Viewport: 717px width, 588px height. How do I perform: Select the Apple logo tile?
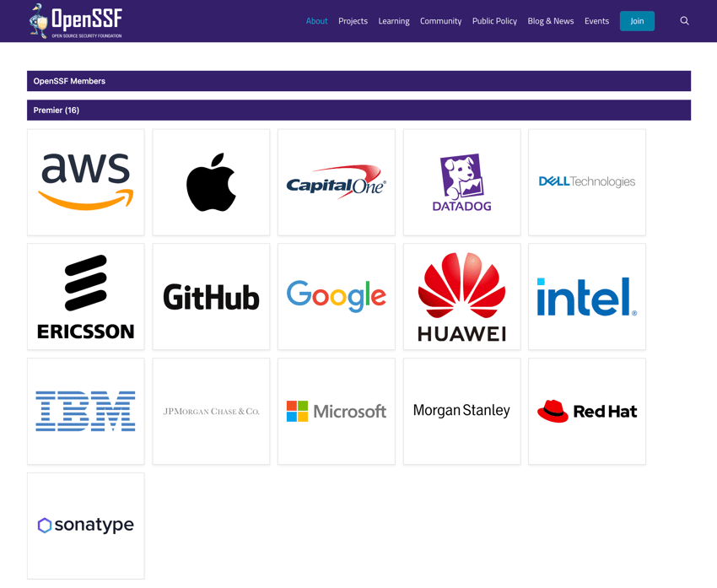211,182
